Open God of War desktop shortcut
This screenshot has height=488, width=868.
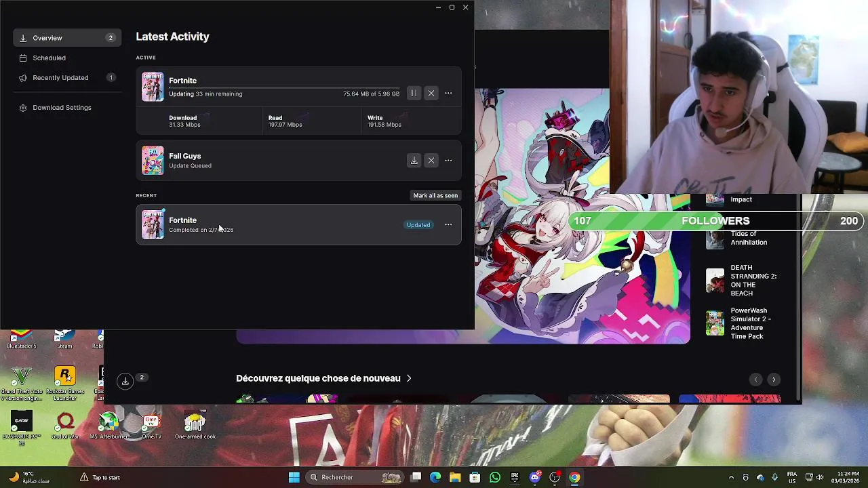click(x=65, y=426)
